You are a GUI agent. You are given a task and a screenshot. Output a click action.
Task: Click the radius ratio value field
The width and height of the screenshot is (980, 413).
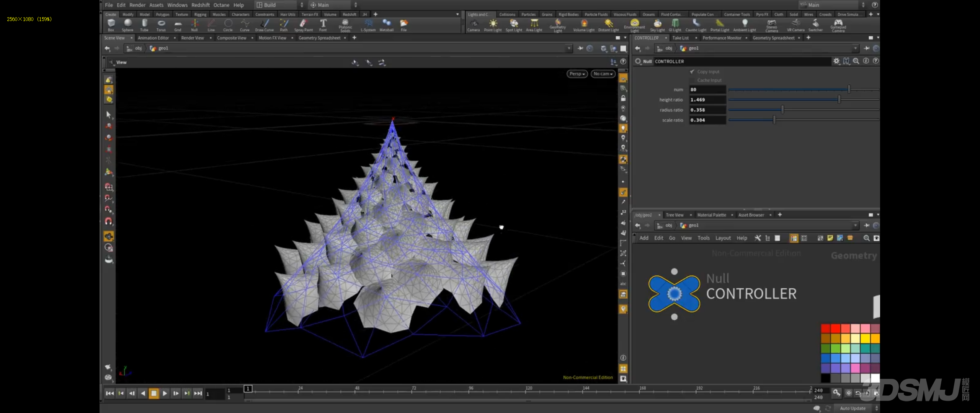click(707, 110)
